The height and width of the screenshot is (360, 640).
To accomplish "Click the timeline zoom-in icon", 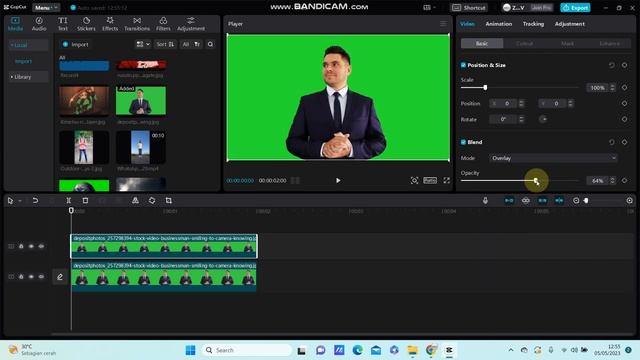I will pyautogui.click(x=630, y=200).
